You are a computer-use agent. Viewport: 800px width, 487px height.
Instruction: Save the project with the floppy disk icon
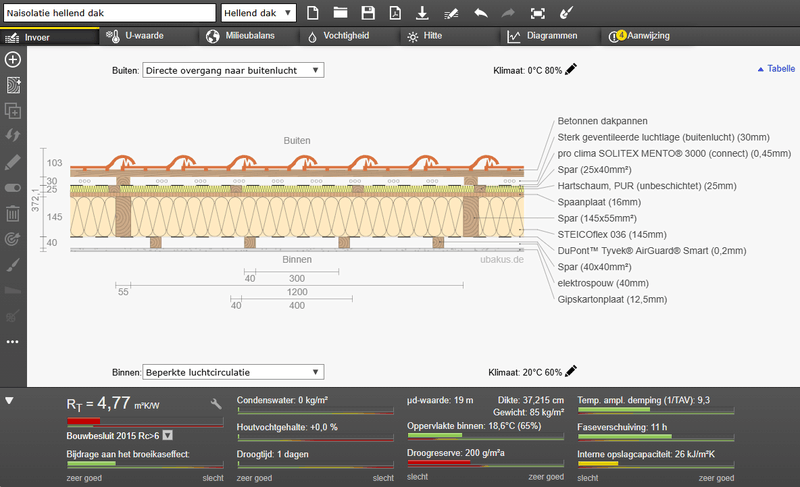point(368,13)
